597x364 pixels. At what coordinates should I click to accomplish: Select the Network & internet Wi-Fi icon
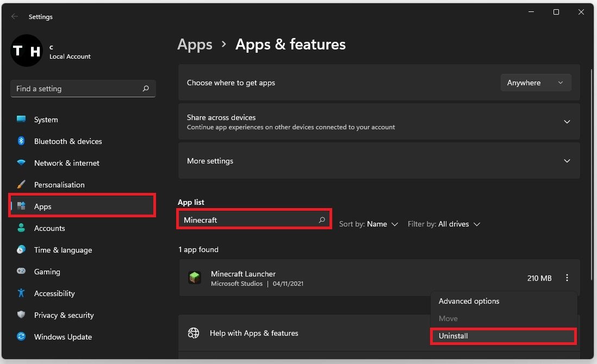point(21,163)
